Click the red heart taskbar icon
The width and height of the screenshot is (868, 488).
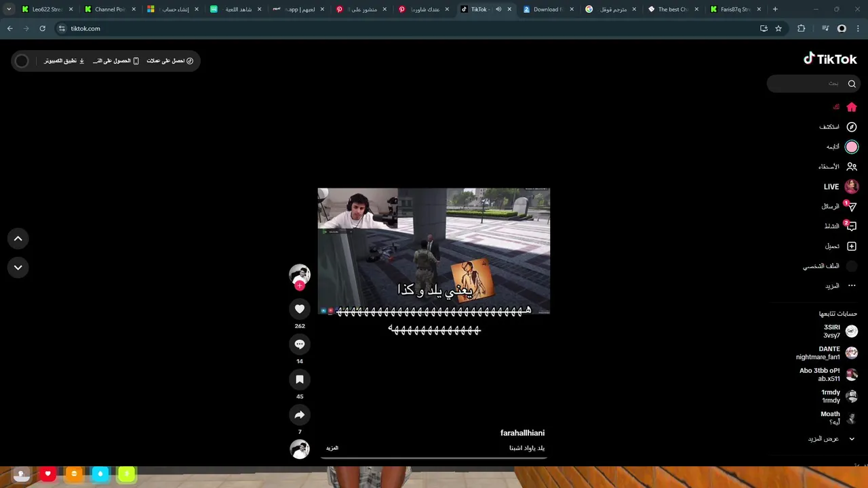[47, 474]
